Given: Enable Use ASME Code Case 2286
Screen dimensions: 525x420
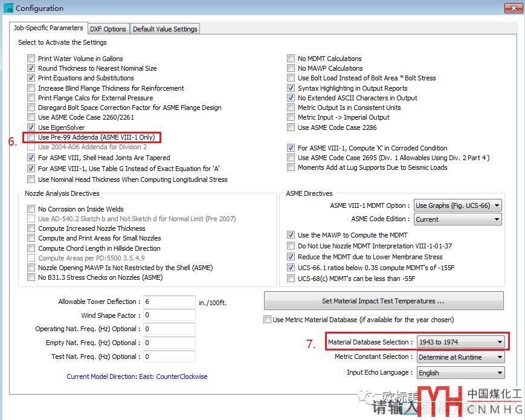Looking at the screenshot, I should [291, 128].
